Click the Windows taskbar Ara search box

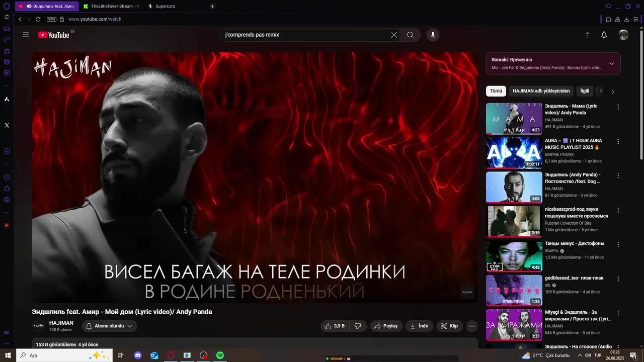click(x=64, y=355)
